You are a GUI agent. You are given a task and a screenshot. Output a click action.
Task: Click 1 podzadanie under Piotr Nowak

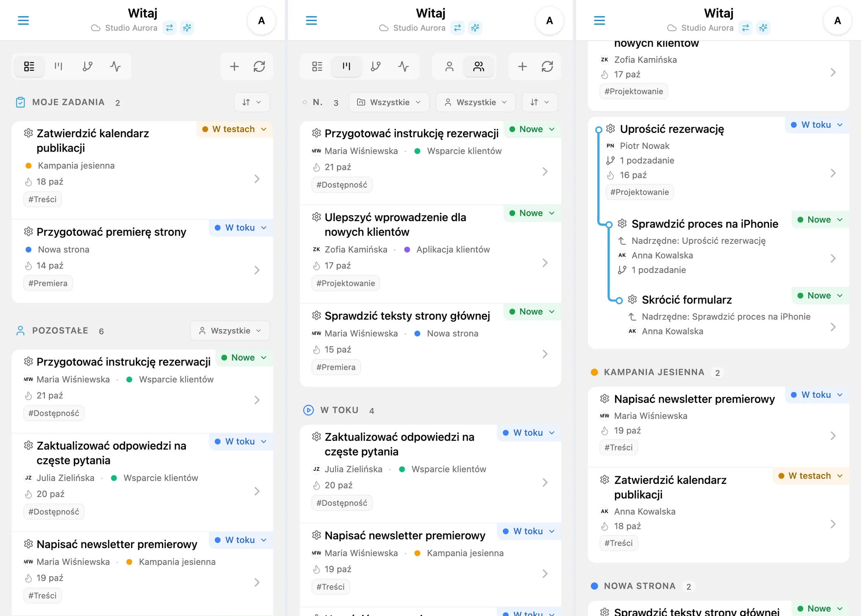click(647, 161)
